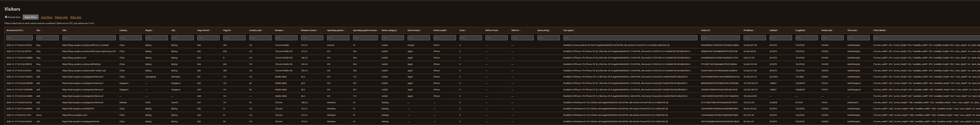980x125 pixels.
Task: Click the AI-Snake-Lab journal URL cell
Action: (x=84, y=70)
